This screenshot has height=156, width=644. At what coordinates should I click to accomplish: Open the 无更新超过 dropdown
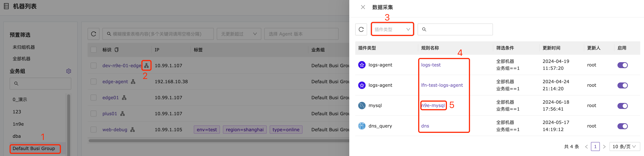point(239,34)
